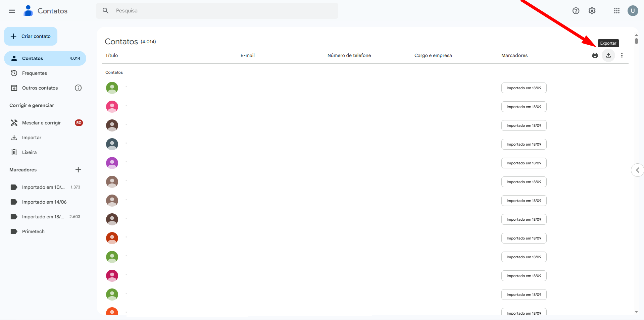Viewport: 644px width, 320px height.
Task: Click in the Pesquisa search field
Action: (x=221, y=11)
